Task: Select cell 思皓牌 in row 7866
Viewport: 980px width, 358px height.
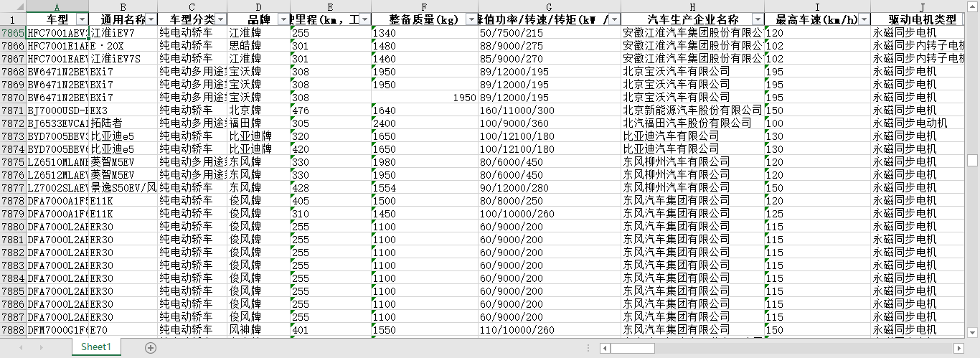Action: (259, 45)
